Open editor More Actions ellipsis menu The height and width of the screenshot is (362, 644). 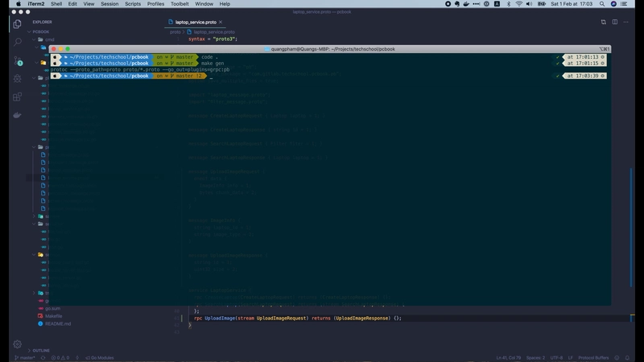[626, 23]
